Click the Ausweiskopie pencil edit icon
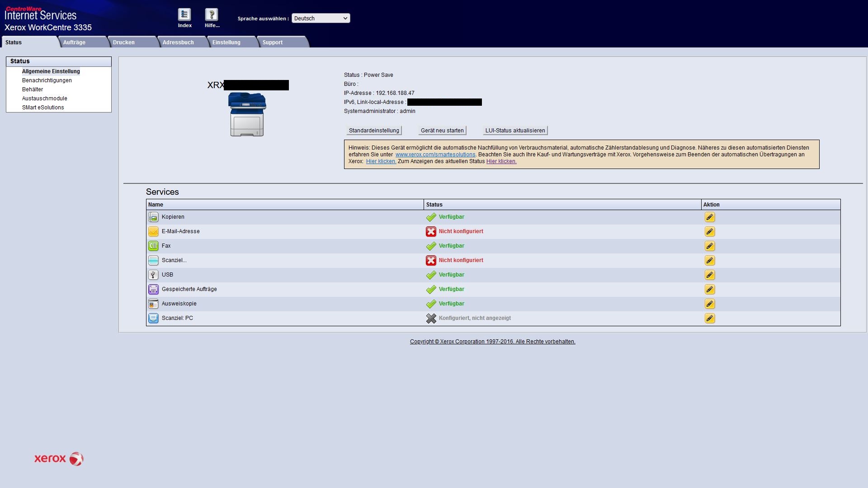Image resolution: width=868 pixels, height=488 pixels. coord(709,304)
